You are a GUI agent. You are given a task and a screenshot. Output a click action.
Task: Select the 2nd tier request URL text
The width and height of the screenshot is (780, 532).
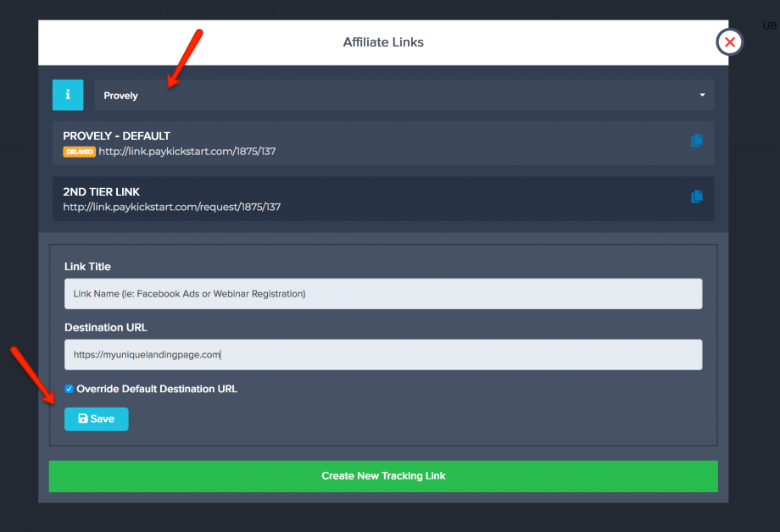coord(171,207)
